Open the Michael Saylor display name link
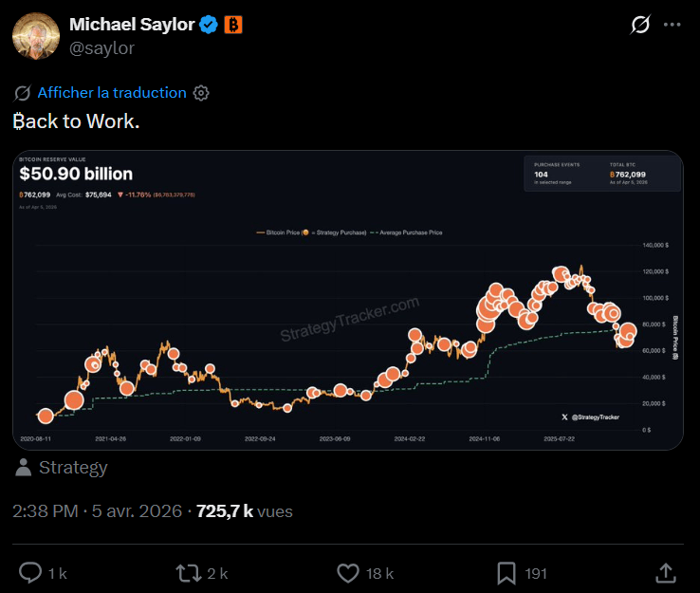 pos(131,25)
